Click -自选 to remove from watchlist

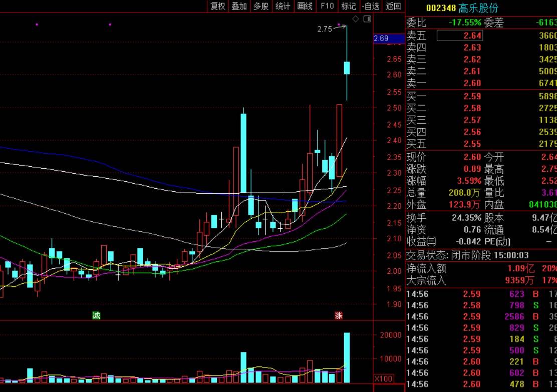click(371, 6)
